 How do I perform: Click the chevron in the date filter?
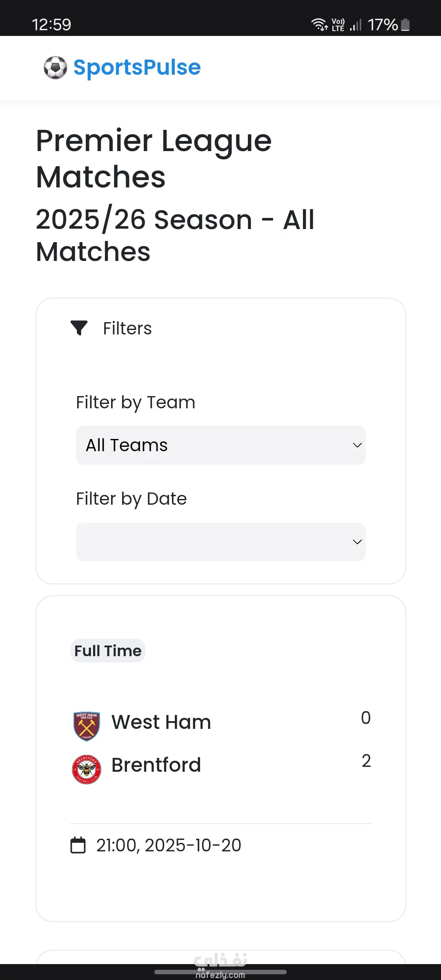(357, 542)
